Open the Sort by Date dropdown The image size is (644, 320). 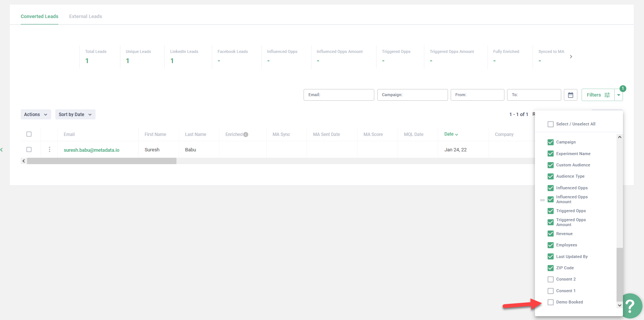pos(75,115)
